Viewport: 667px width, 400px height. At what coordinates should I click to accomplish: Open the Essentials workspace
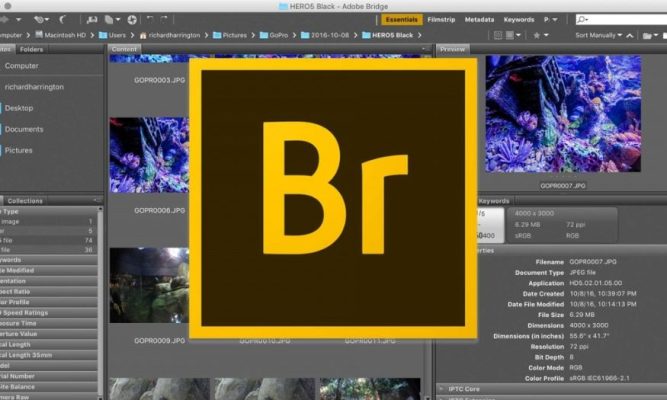(401, 19)
